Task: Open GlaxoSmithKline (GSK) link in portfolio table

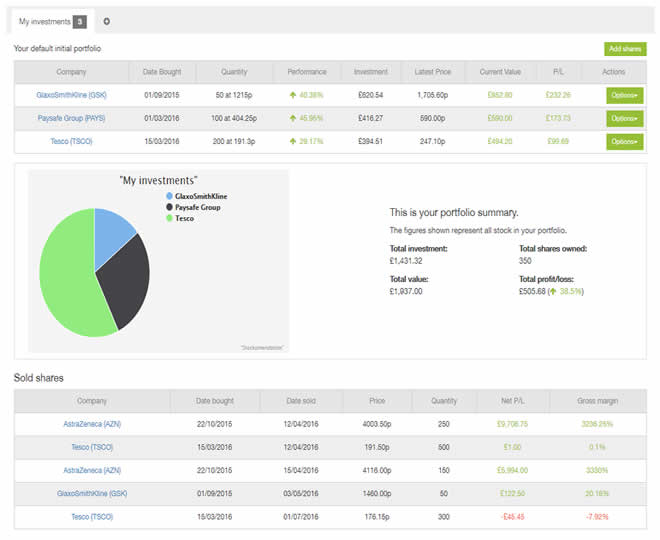Action: [71, 95]
